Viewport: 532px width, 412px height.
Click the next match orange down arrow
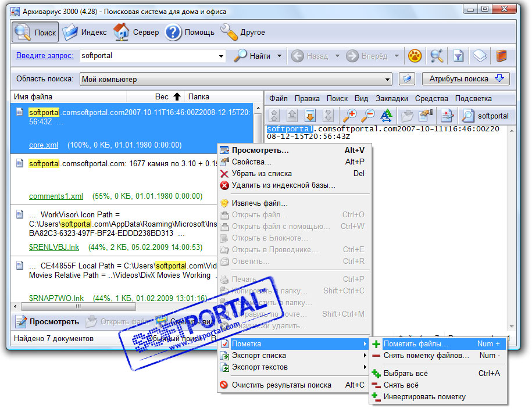[310, 116]
